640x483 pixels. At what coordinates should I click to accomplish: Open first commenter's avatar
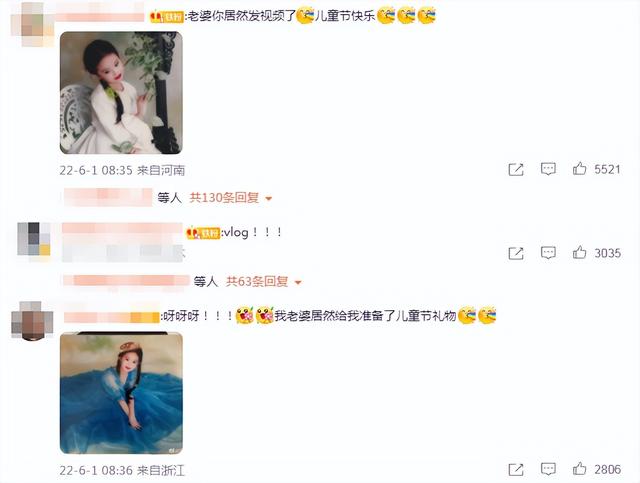pyautogui.click(x=33, y=24)
